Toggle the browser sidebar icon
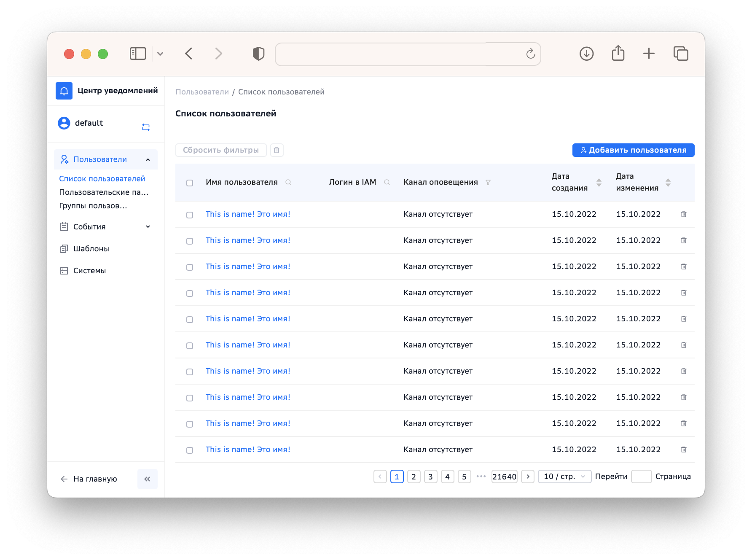The image size is (752, 560). [x=138, y=54]
